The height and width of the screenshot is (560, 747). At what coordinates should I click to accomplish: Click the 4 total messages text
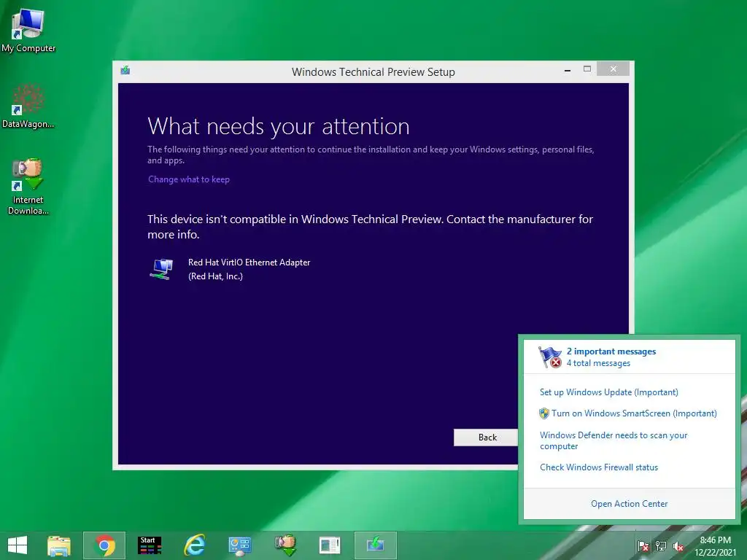tap(598, 363)
